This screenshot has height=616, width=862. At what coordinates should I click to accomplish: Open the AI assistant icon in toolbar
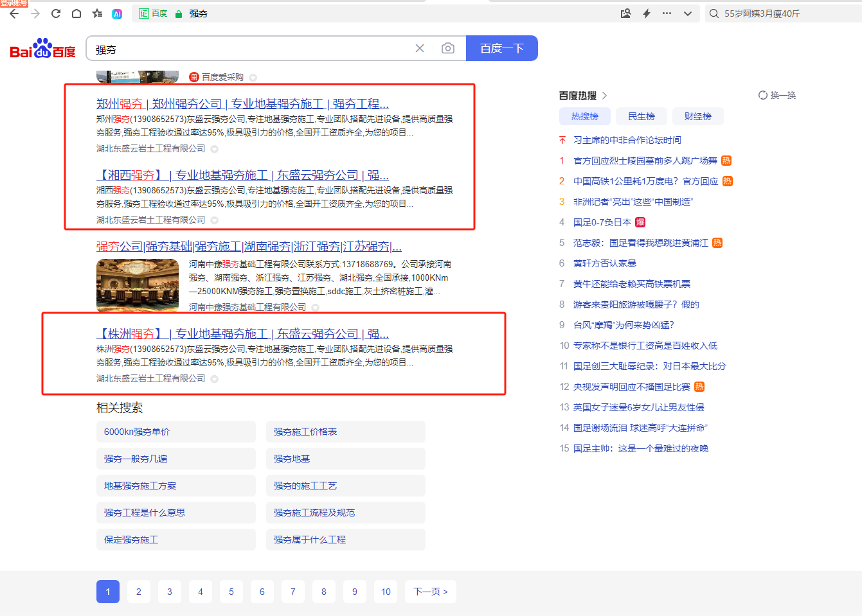117,13
